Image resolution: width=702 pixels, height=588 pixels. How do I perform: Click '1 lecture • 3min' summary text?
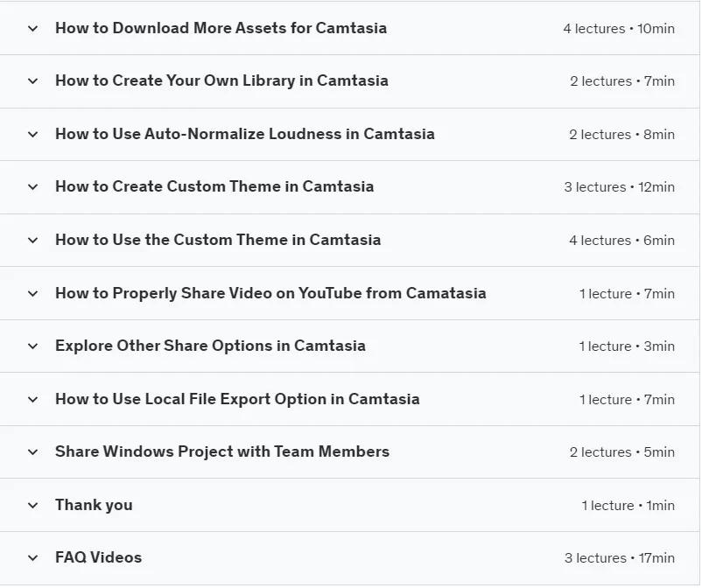[x=627, y=346]
